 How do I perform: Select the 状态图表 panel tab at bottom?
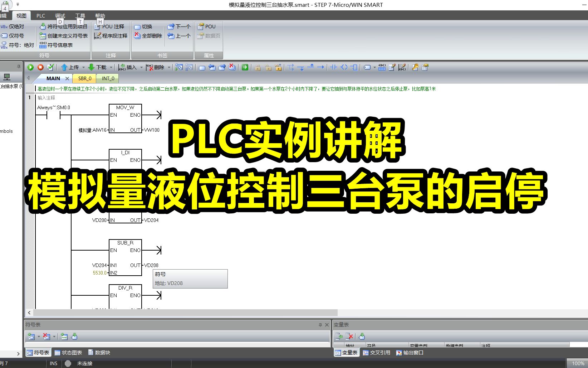tap(68, 352)
